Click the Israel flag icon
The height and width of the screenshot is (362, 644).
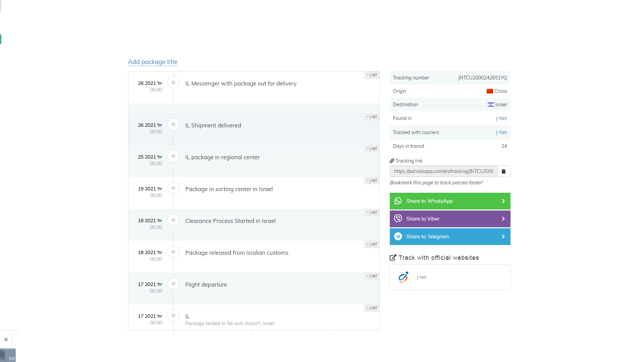pyautogui.click(x=491, y=105)
